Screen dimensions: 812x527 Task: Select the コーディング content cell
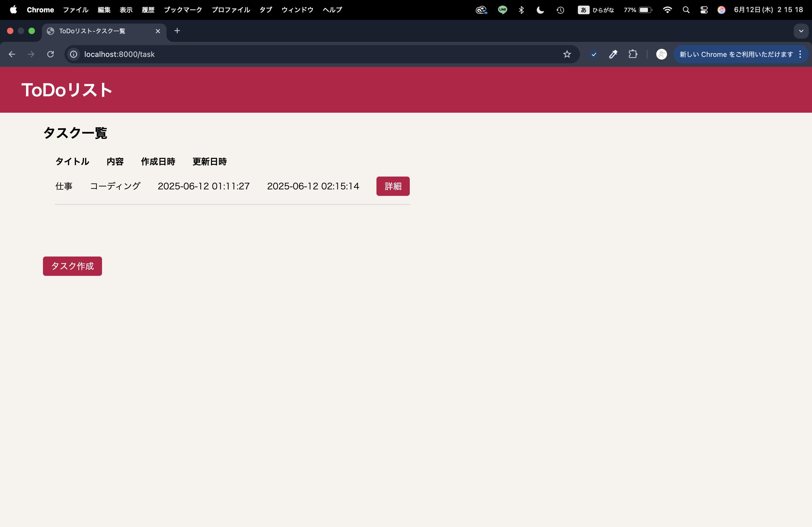(115, 186)
